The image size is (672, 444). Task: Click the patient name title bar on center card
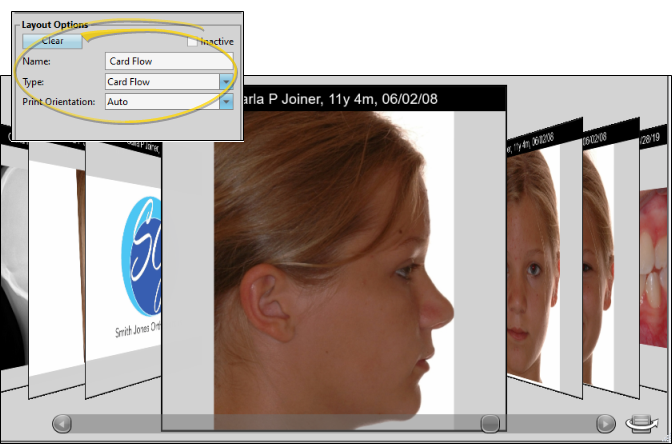[334, 99]
